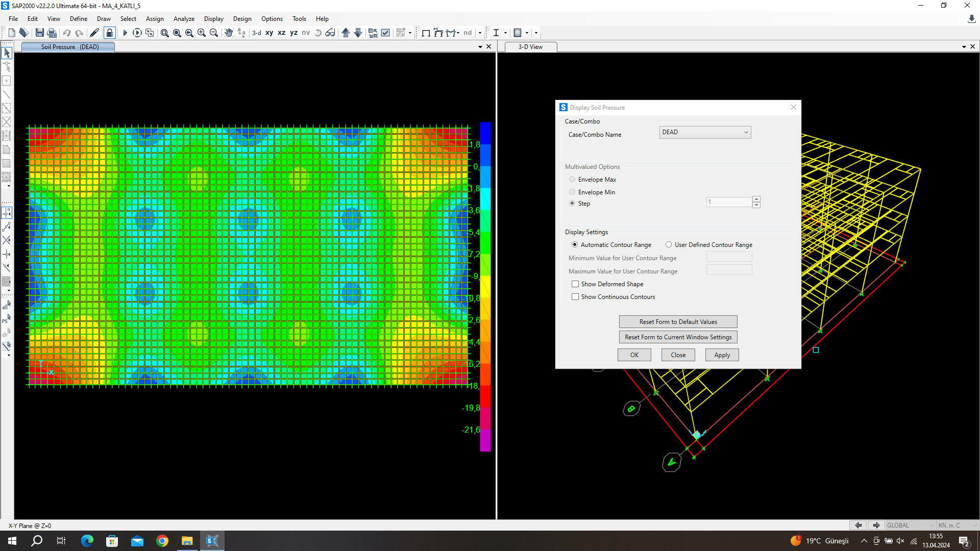Click the Zoom In One Step icon
This screenshot has width=980, height=551.
point(202,33)
